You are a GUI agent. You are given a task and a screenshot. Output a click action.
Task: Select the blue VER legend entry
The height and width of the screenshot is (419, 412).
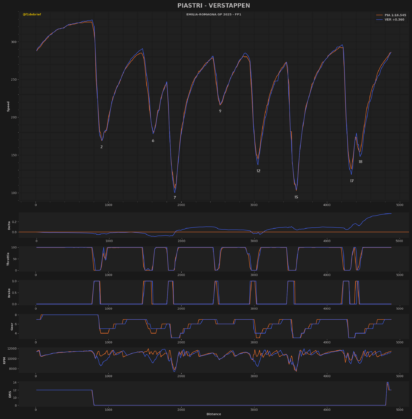pyautogui.click(x=390, y=20)
